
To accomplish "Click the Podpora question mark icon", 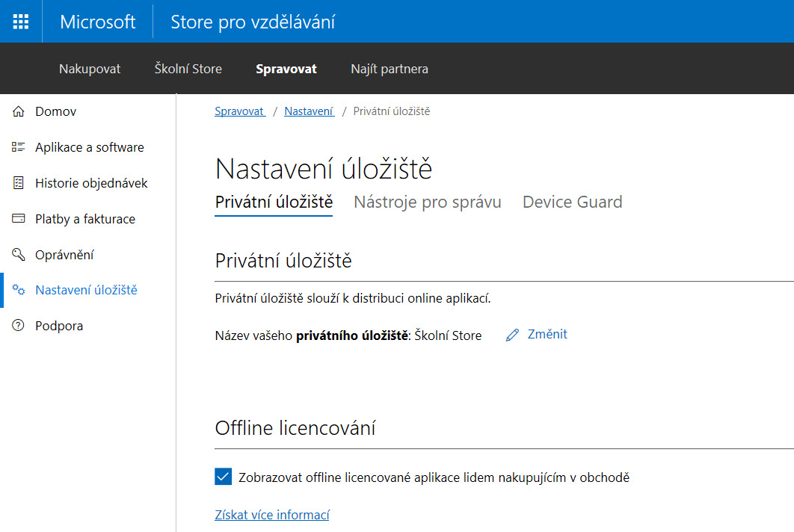I will click(x=19, y=326).
